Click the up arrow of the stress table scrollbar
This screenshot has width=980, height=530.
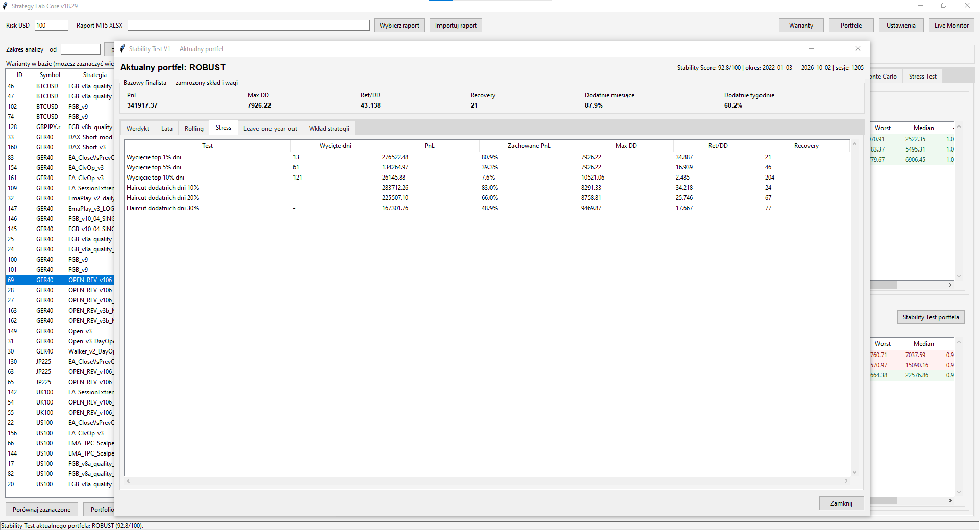point(854,144)
